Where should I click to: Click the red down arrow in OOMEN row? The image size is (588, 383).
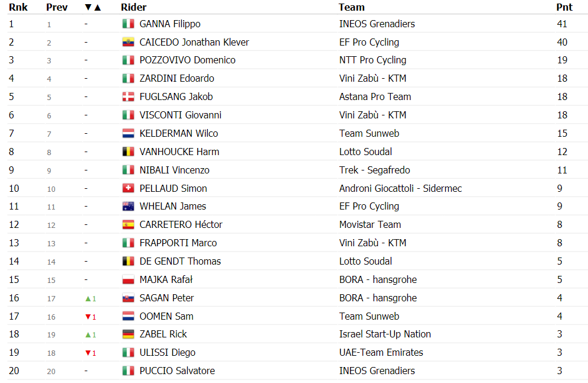[88, 317]
